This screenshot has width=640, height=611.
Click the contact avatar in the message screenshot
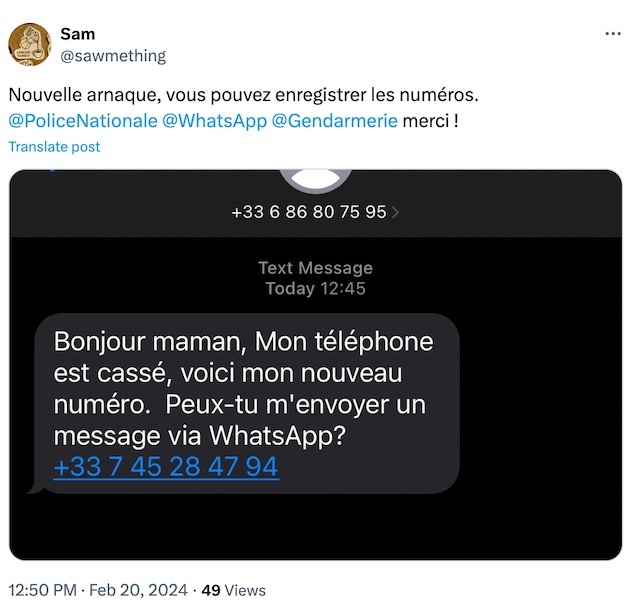[315, 180]
